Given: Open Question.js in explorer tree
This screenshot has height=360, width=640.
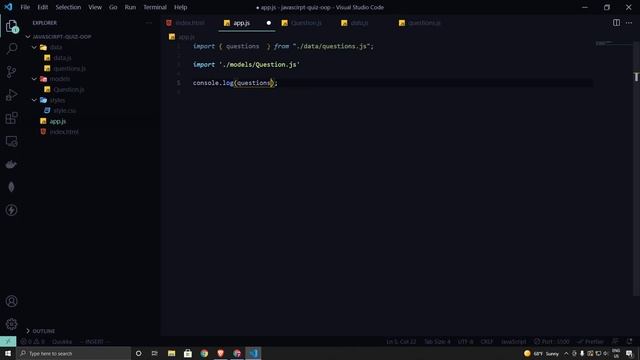Looking at the screenshot, I should pyautogui.click(x=69, y=89).
